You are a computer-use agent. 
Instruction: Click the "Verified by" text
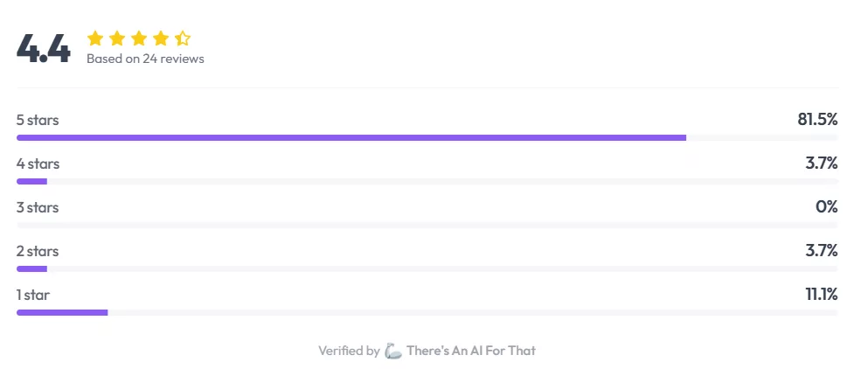[x=349, y=351]
